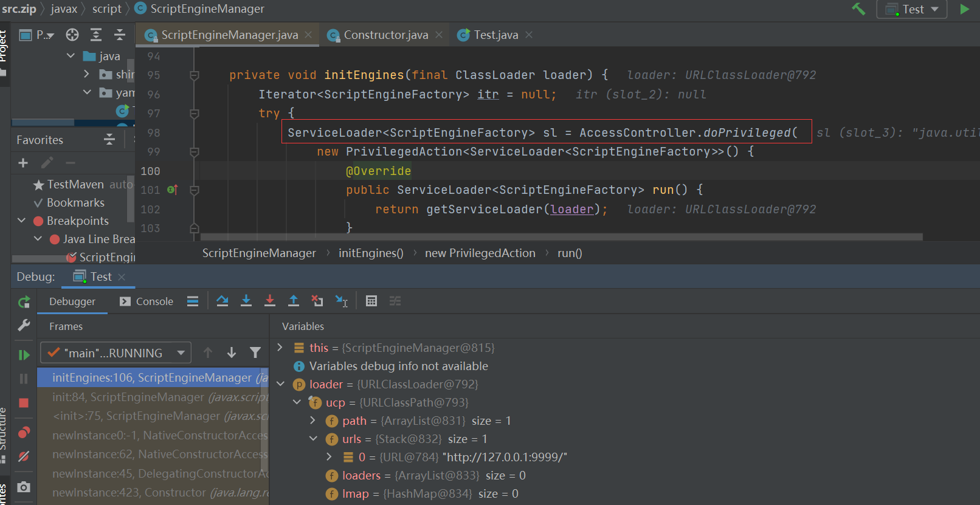980x505 pixels.
Task: Click the remove minus icon in Favorites
Action: click(71, 163)
